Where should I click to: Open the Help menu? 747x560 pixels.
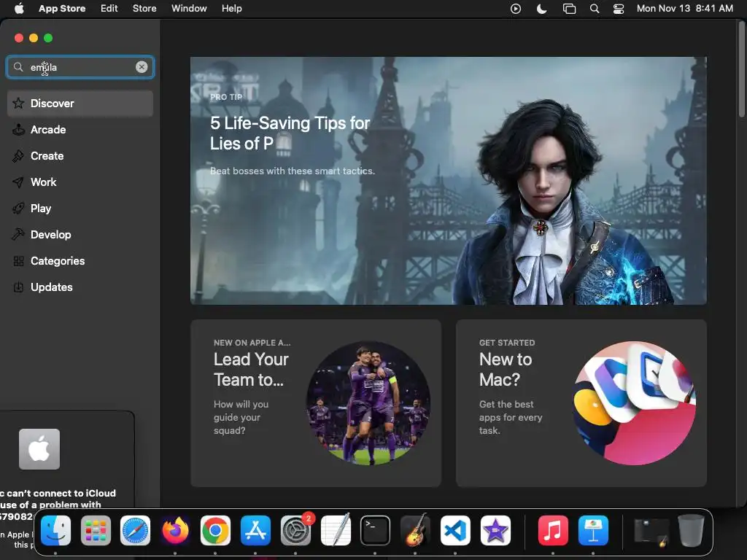click(x=231, y=8)
